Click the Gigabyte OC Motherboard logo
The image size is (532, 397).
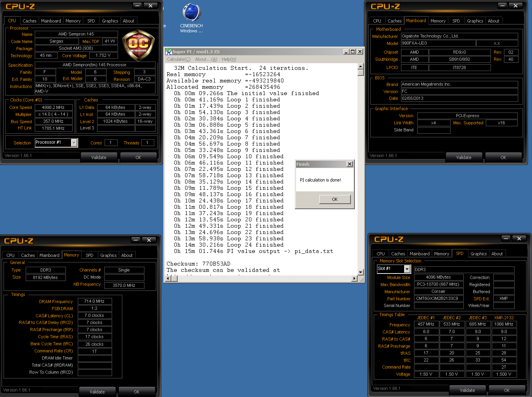(x=138, y=45)
